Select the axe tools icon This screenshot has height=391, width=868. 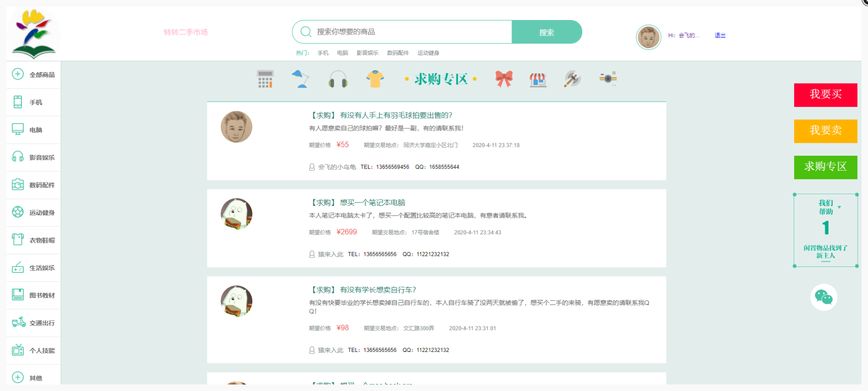[x=572, y=79]
